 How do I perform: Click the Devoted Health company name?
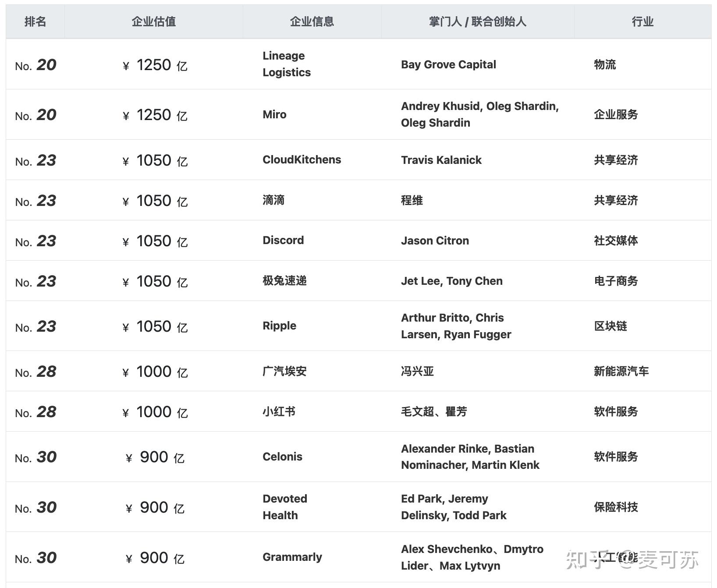[285, 507]
